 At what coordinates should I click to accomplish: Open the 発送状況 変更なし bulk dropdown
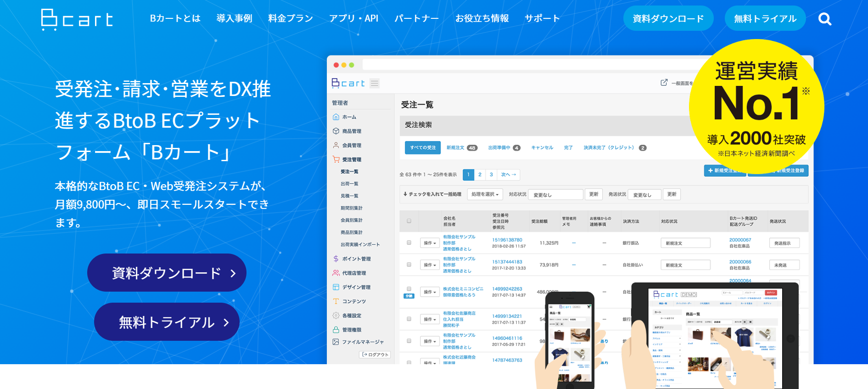644,195
